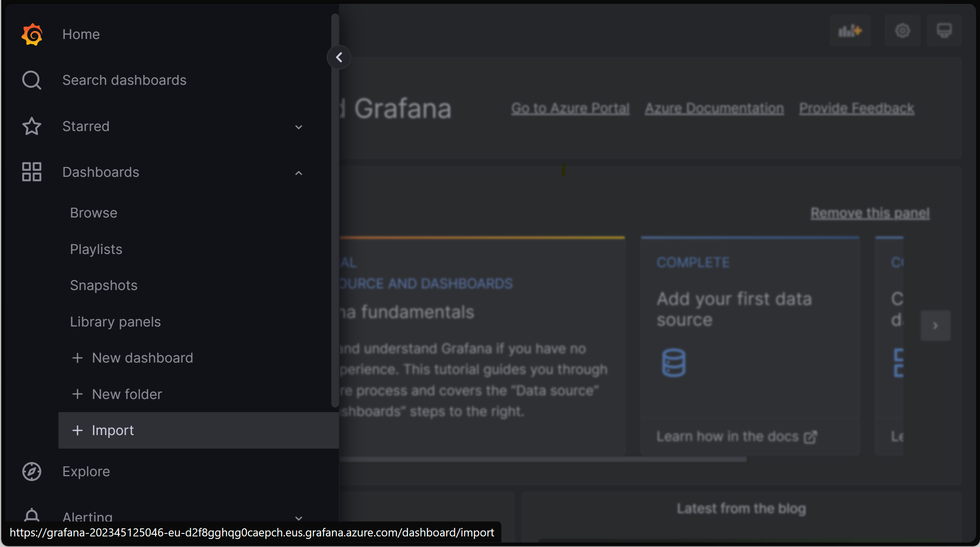Click the Explore compass icon
Image resolution: width=980 pixels, height=547 pixels.
31,472
